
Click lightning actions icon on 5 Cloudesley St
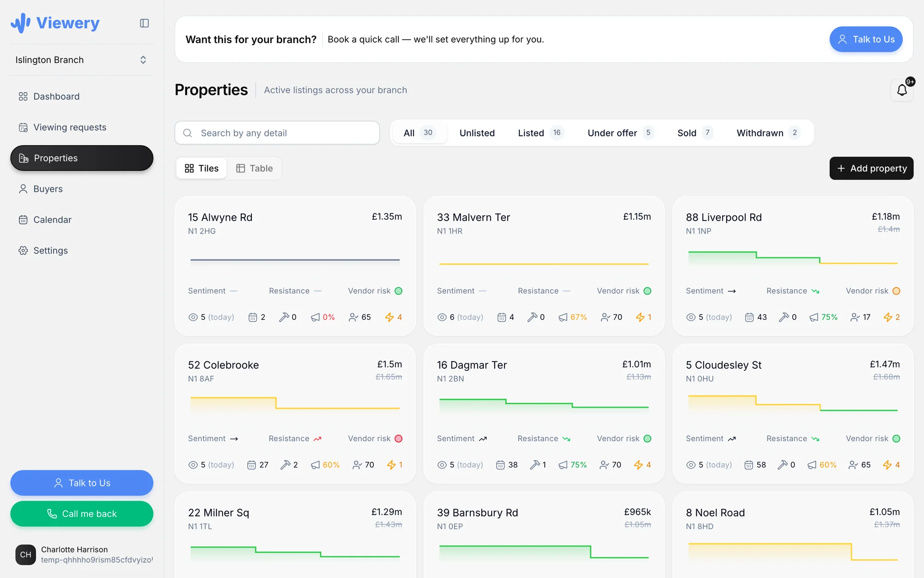(888, 465)
